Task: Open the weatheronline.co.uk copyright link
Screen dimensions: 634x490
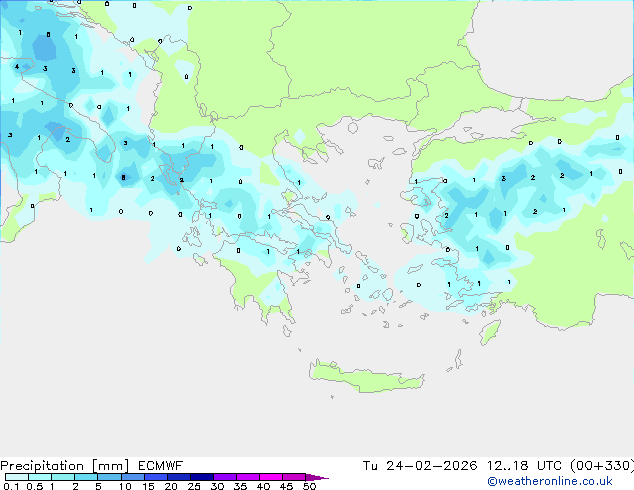Action: click(550, 481)
